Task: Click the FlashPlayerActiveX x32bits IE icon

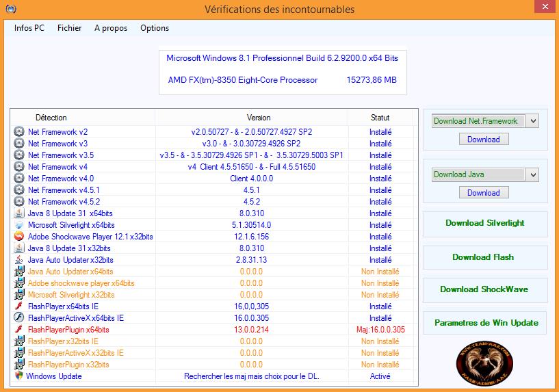Action: click(x=19, y=353)
